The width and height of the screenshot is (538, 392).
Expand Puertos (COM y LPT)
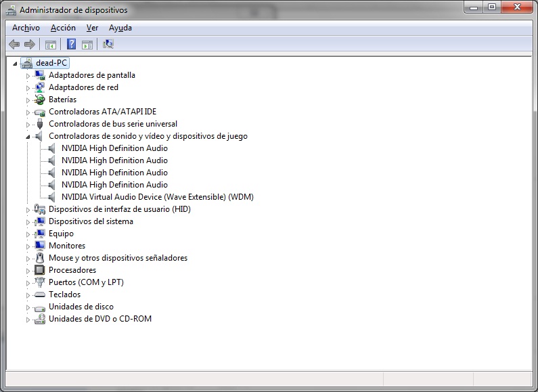(28, 283)
